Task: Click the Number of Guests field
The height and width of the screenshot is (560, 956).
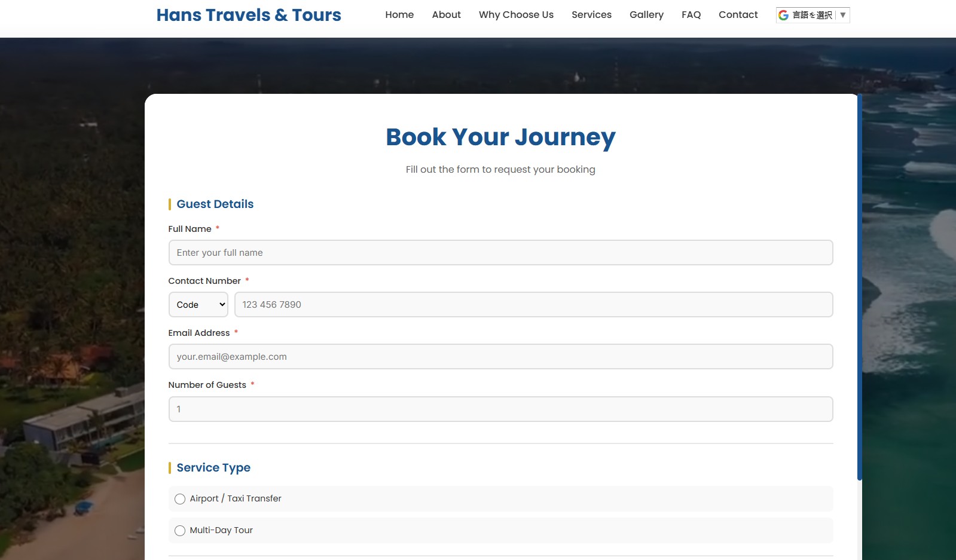Action: (x=500, y=409)
